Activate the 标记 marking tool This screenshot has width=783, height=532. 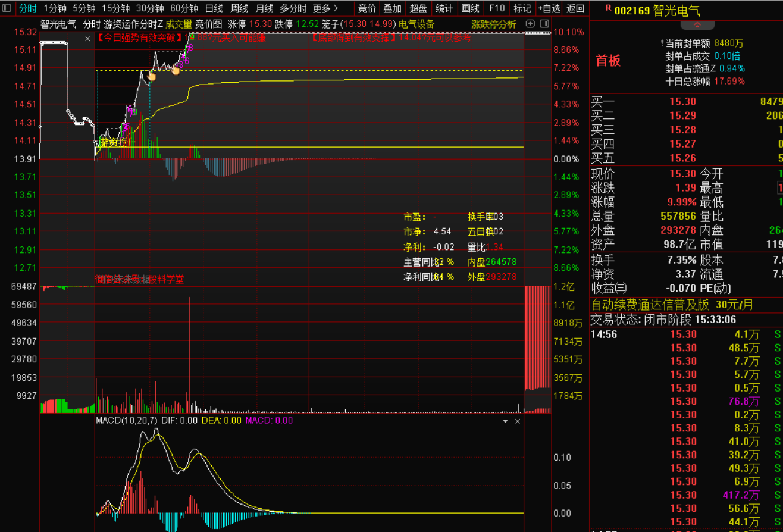click(524, 9)
